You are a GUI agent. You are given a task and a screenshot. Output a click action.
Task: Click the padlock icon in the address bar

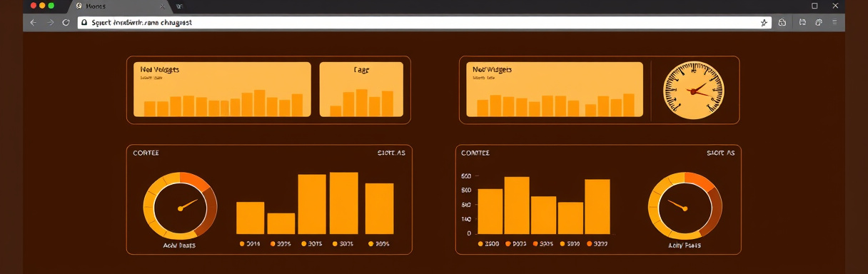click(x=85, y=23)
